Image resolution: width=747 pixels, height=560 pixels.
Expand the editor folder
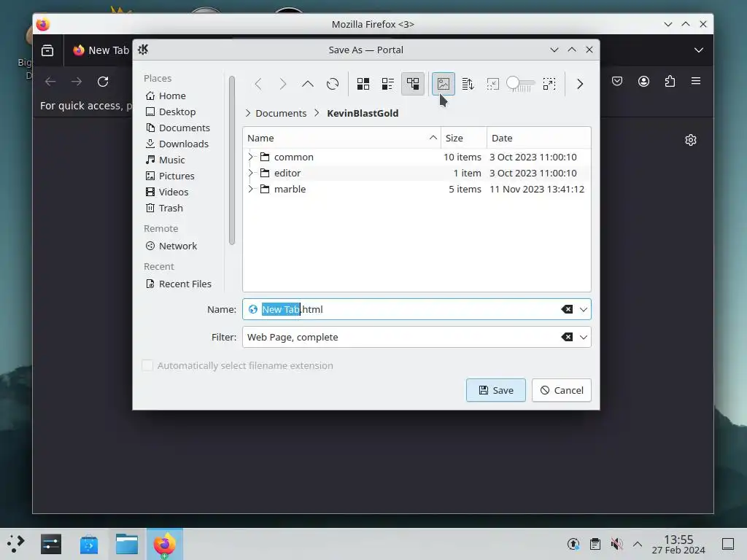click(251, 173)
